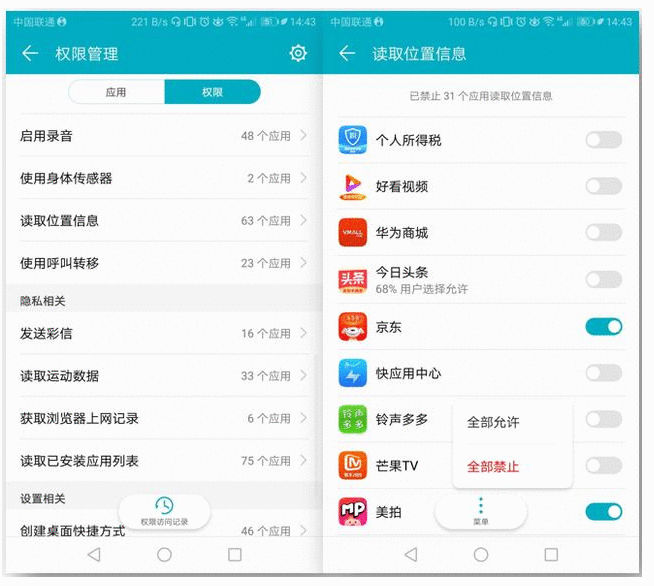Tap the left phone's recent apps button
Image resolution: width=654 pixels, height=586 pixels.
(235, 554)
